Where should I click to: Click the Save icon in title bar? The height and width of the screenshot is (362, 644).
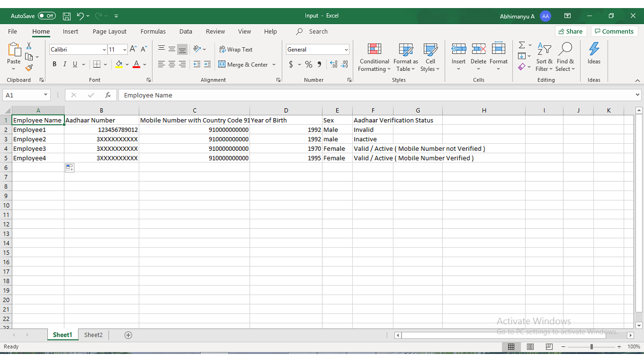tap(66, 16)
